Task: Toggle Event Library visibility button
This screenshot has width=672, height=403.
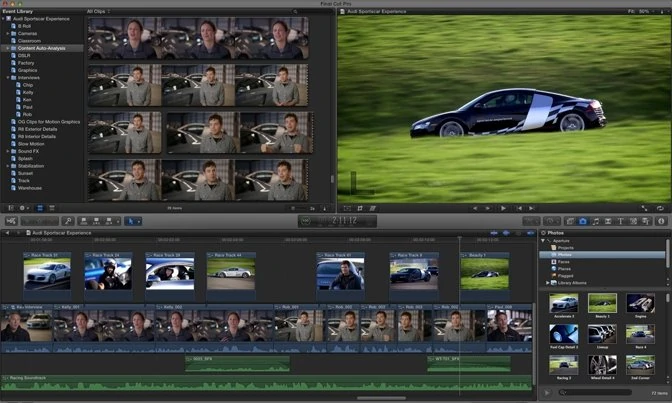Action: coord(11,208)
